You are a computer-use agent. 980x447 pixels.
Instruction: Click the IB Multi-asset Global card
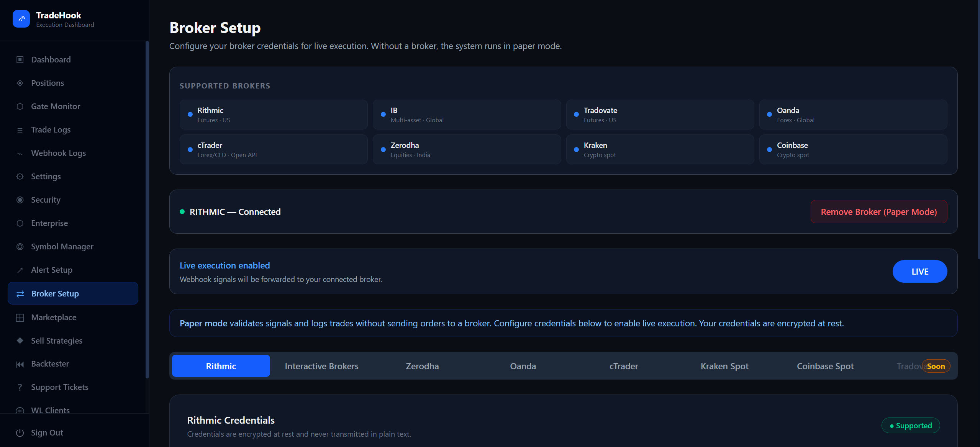tap(467, 115)
